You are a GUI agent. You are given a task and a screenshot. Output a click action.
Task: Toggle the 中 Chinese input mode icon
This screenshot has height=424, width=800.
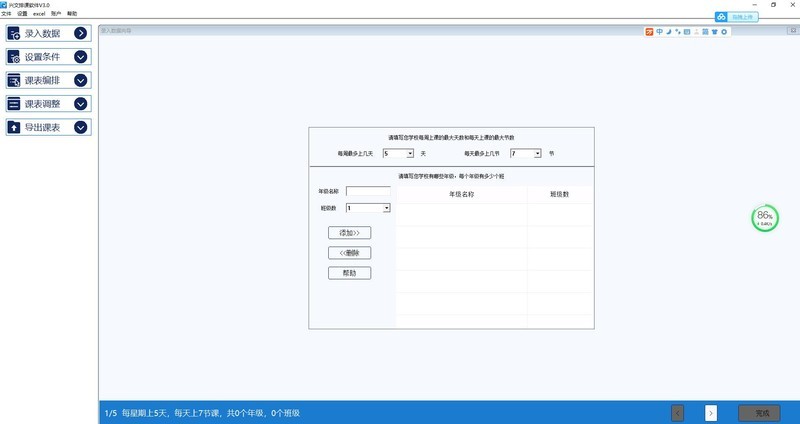(x=660, y=32)
